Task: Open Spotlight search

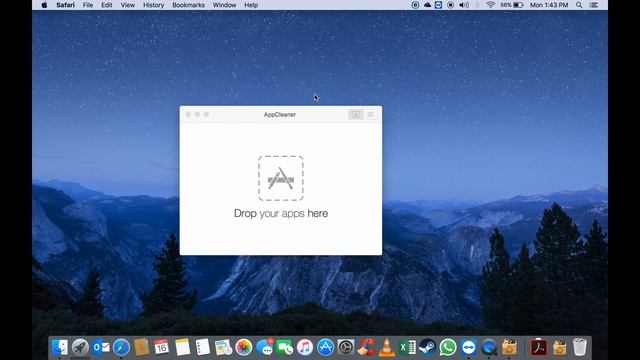Action: tap(579, 5)
